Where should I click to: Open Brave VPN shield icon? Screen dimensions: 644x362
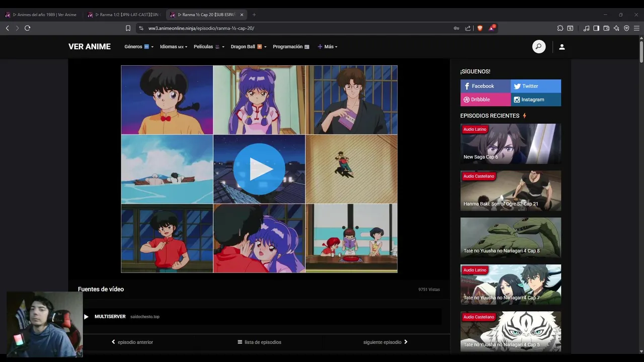(x=626, y=28)
